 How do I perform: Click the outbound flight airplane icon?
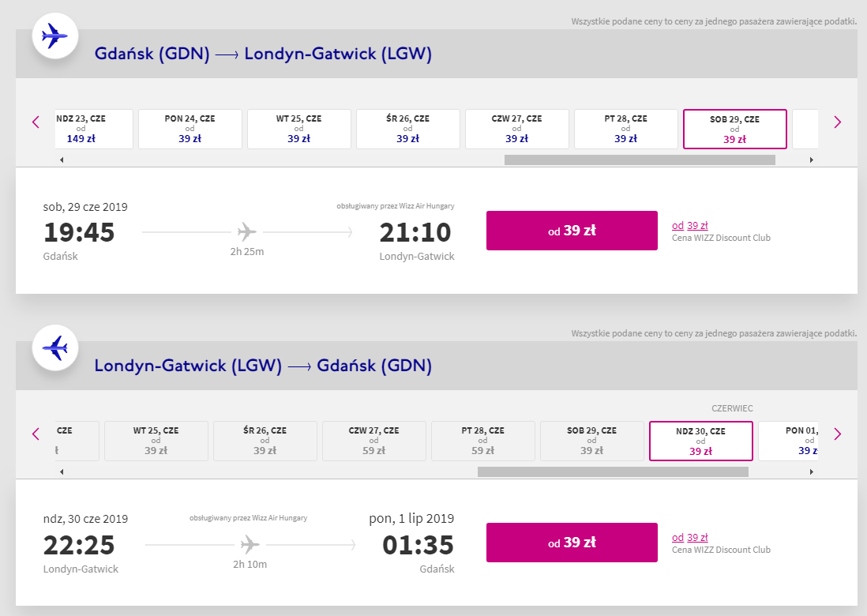[54, 36]
